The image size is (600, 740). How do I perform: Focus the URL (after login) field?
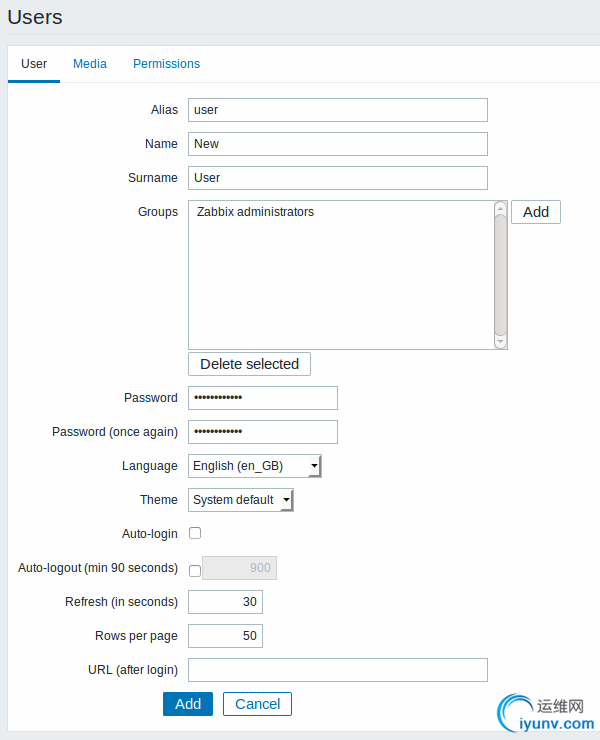(x=337, y=670)
